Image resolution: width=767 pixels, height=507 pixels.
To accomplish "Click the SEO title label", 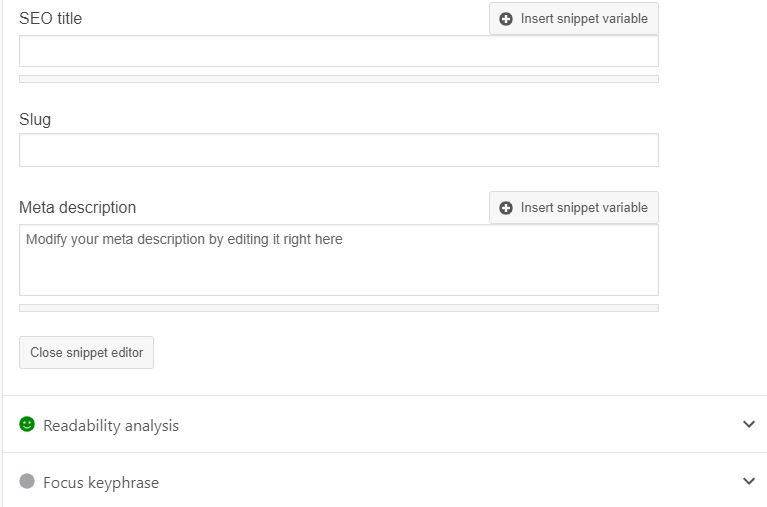I will [50, 19].
